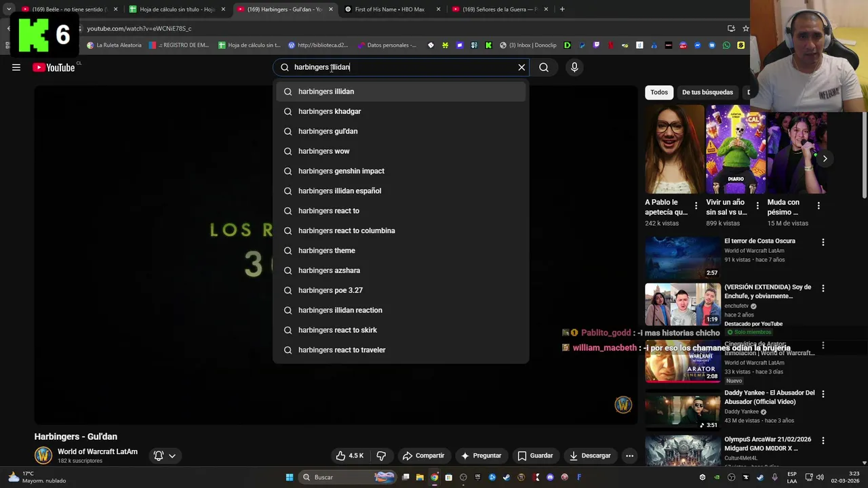Choose suggestion "harbingers gul'dan"

tap(401, 131)
